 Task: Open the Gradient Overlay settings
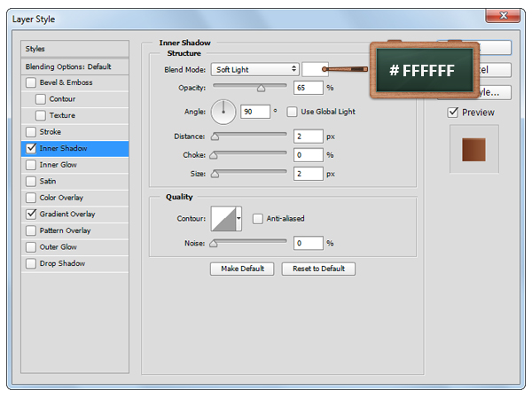click(x=67, y=214)
